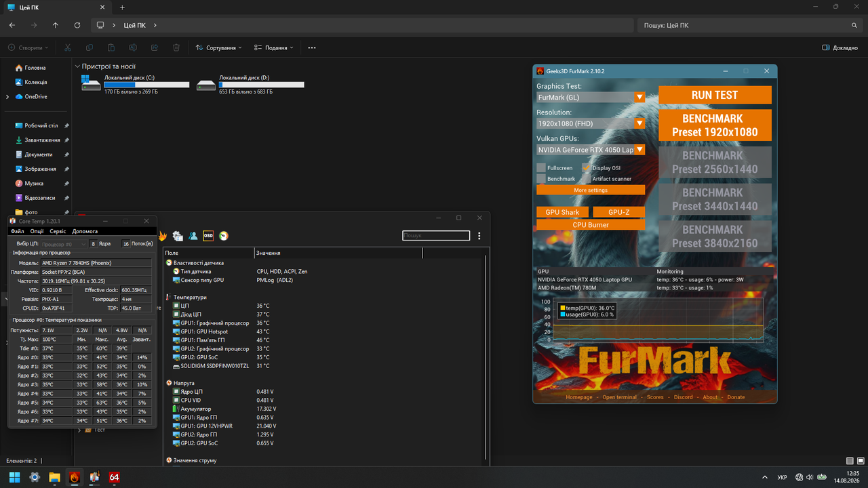Start the BENCHMARK Preset 1920x1080
The image size is (868, 488).
(x=715, y=125)
